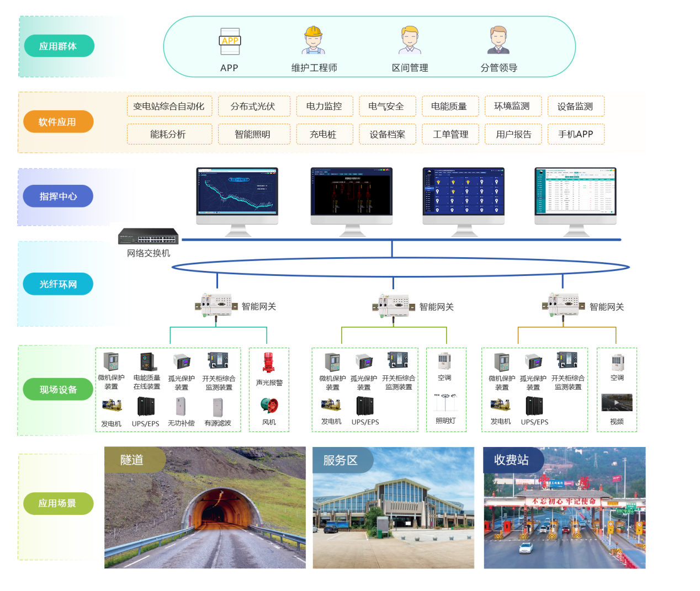Viewport: 700px width, 591px height.
Task: Click the orange 软件应用 layer label
Action: click(x=58, y=122)
